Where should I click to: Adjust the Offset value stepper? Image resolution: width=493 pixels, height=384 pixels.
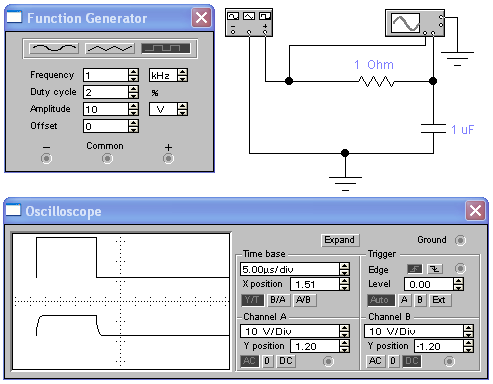coord(133,126)
